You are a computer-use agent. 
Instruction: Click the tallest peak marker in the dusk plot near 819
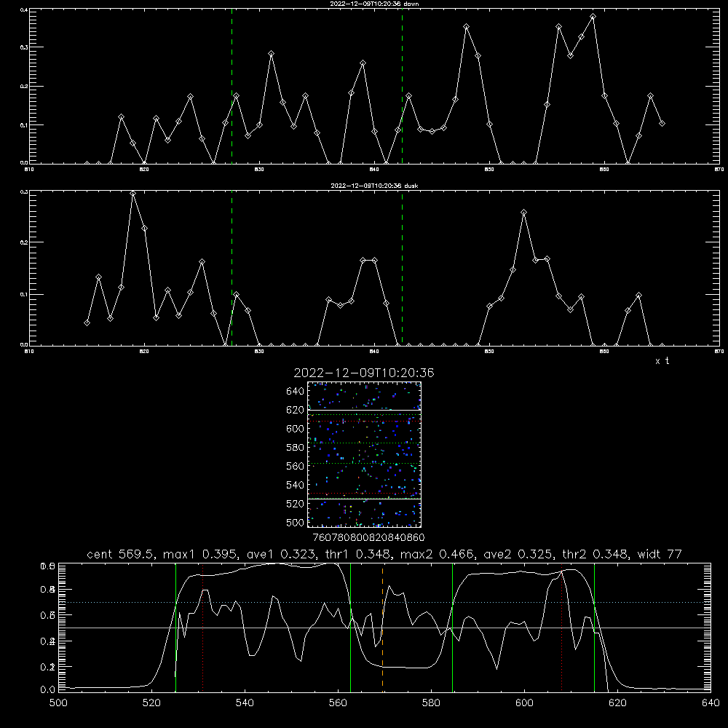[x=132, y=193]
